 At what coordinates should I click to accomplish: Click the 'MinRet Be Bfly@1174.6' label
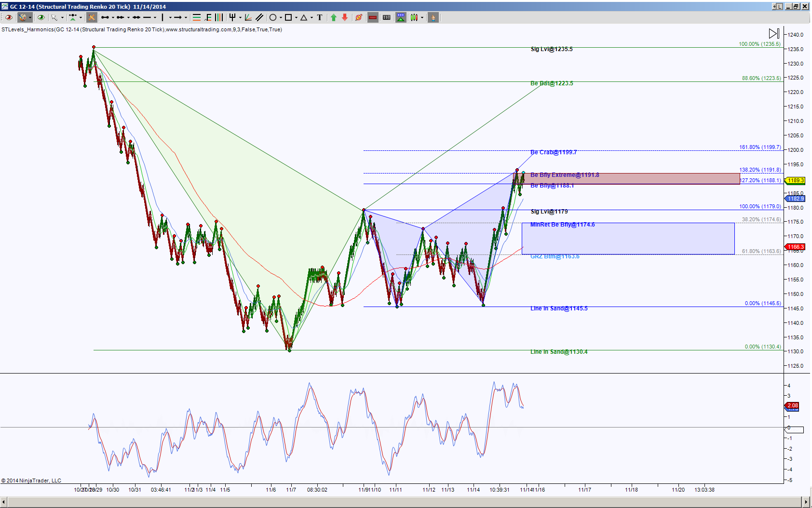tap(562, 225)
